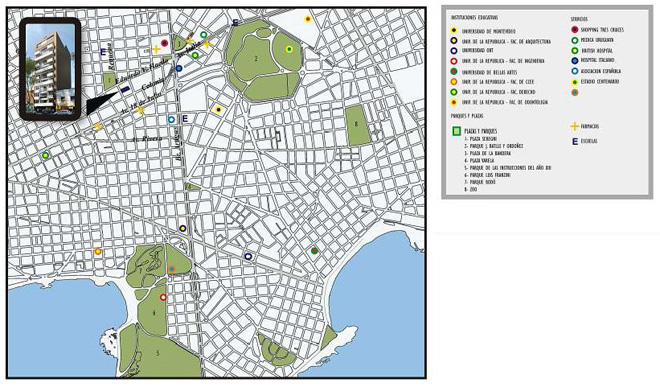Select the Hospital Italiano blue marker on the map
This screenshot has width=660, height=387.
point(179,68)
